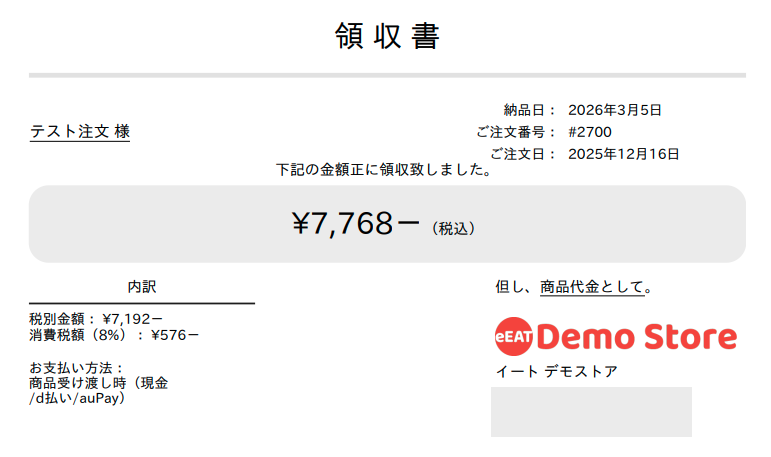This screenshot has width=771, height=457.
Task: Click the Demo Store logo text
Action: pos(643,337)
